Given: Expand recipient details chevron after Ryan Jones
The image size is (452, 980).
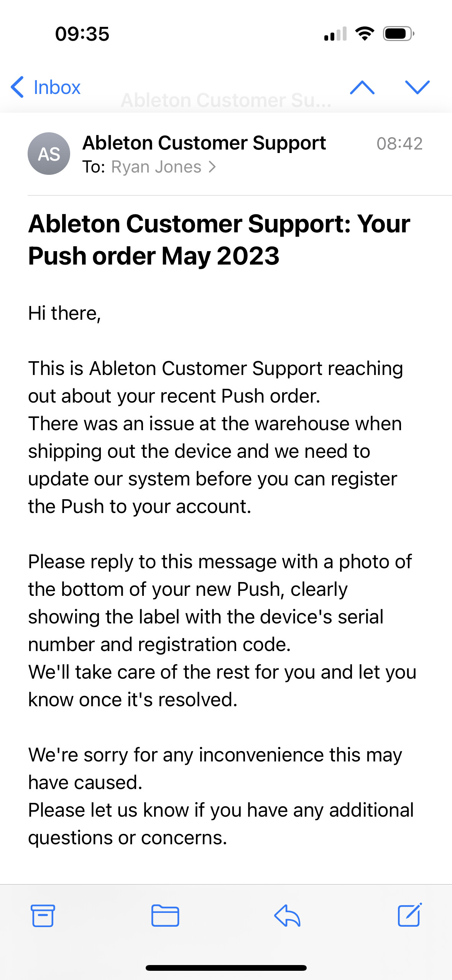Looking at the screenshot, I should coord(212,167).
